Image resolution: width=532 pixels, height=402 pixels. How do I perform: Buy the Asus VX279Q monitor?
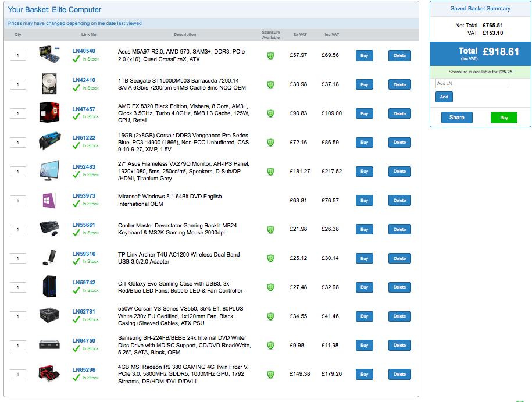click(365, 172)
